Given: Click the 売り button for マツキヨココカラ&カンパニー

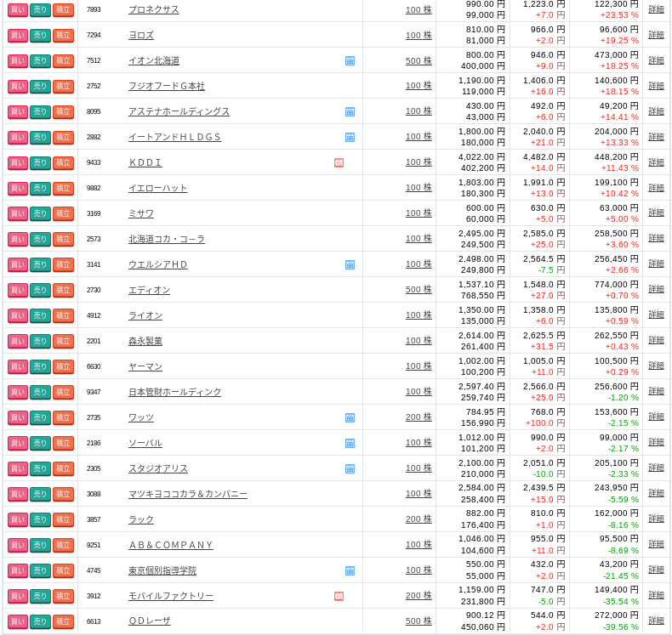Looking at the screenshot, I should coord(40,494).
